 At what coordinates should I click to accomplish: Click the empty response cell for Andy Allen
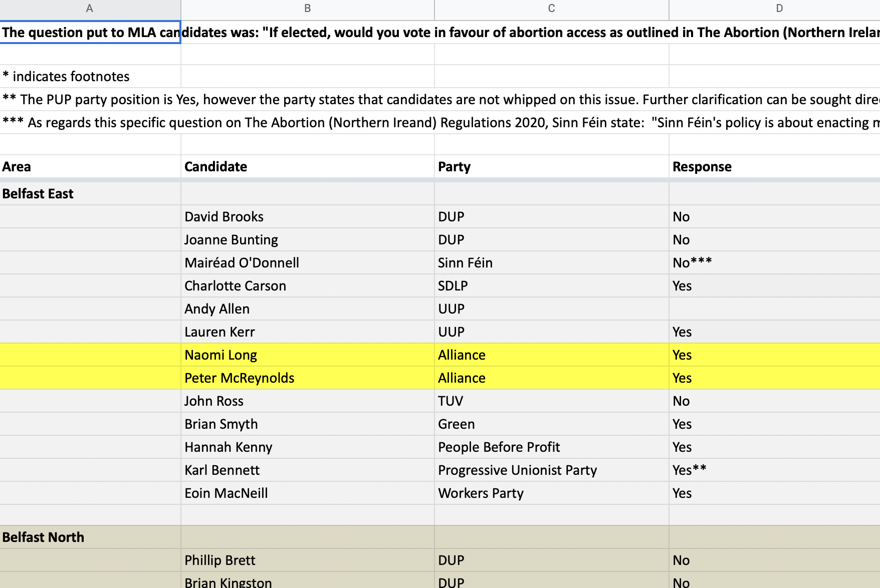(775, 309)
